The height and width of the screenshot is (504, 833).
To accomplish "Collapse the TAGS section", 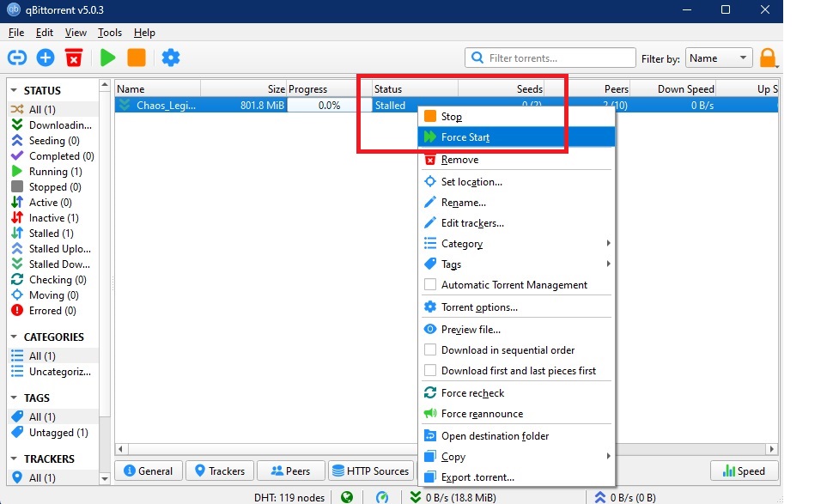I will (x=14, y=398).
